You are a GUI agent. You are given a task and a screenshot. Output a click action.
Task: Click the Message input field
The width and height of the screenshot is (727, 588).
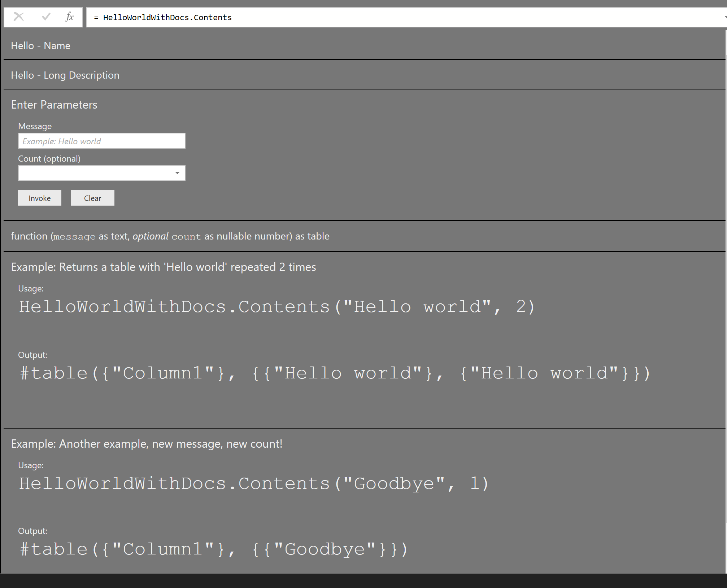click(101, 140)
